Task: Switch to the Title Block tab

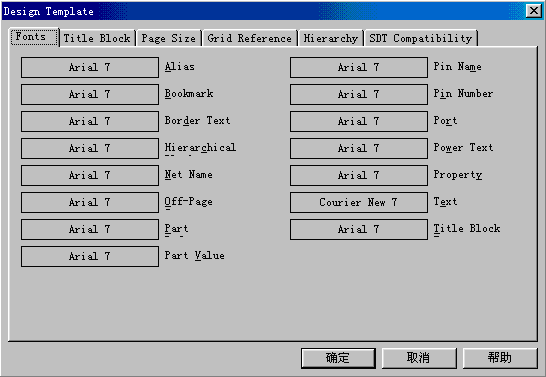Action: tap(97, 38)
